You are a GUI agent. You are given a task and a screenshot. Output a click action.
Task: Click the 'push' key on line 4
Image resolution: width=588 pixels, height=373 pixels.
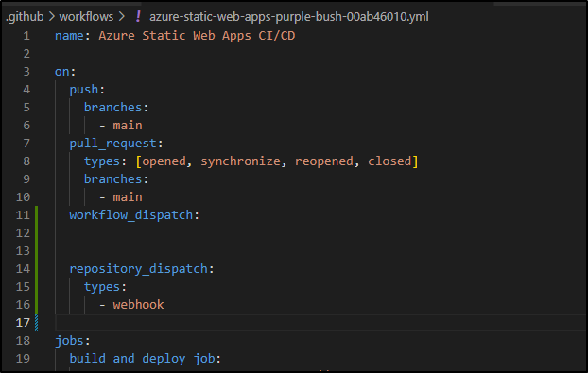(x=84, y=90)
